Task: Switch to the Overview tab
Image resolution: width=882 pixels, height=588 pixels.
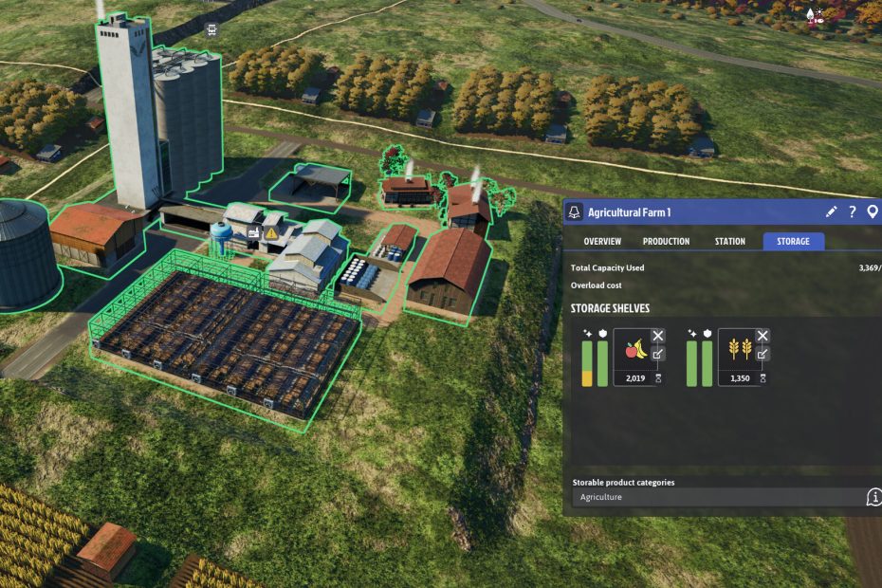Action: point(602,241)
